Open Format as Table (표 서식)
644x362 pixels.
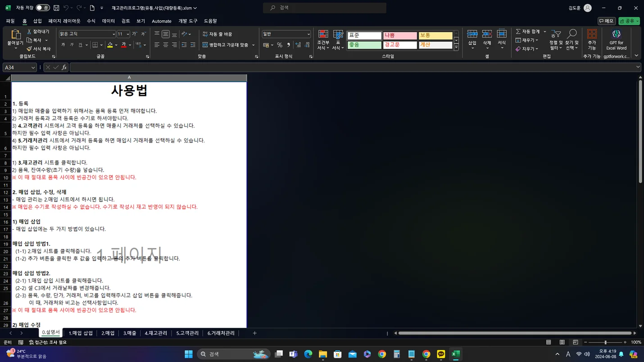click(x=338, y=40)
